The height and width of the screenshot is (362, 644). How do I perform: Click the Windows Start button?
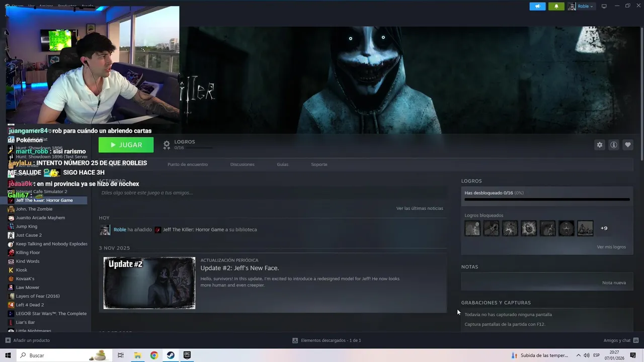(8, 355)
